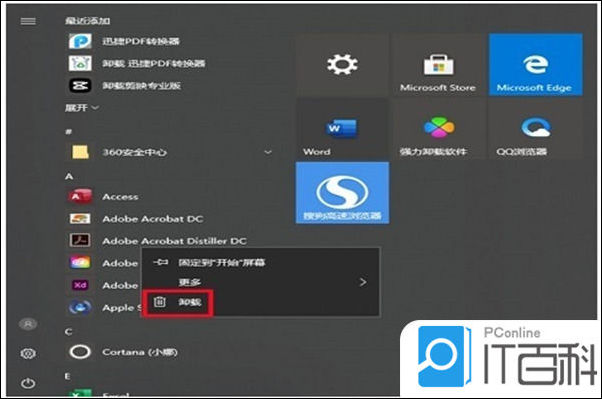Open the 迅捷PDF转换器 app icon
The image size is (602, 399).
click(x=80, y=41)
